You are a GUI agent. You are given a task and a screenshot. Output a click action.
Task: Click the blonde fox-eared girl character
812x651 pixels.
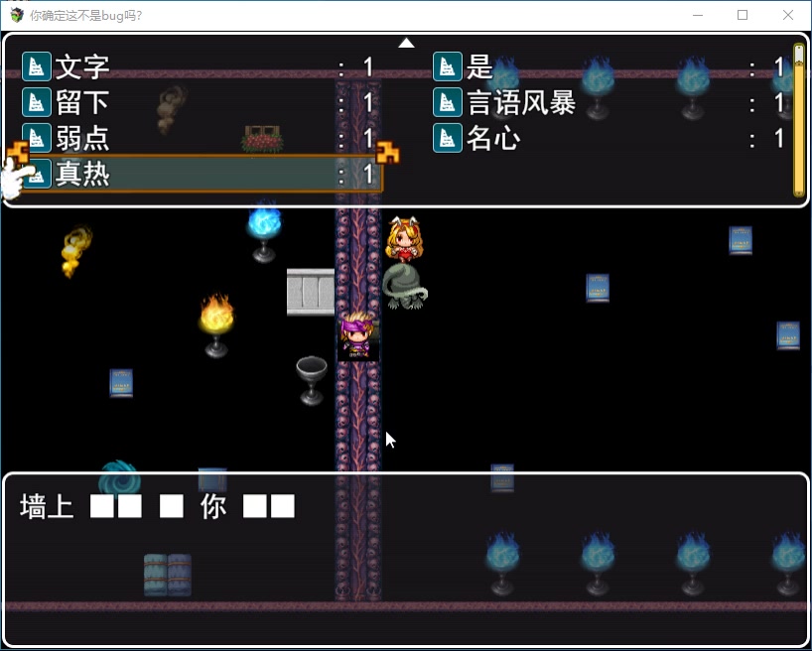(402, 239)
